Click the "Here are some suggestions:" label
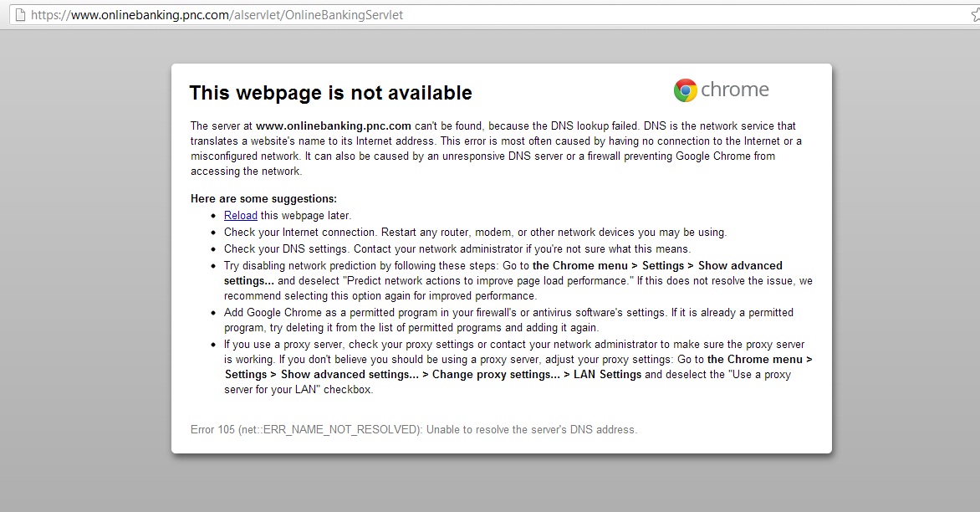 click(x=263, y=199)
